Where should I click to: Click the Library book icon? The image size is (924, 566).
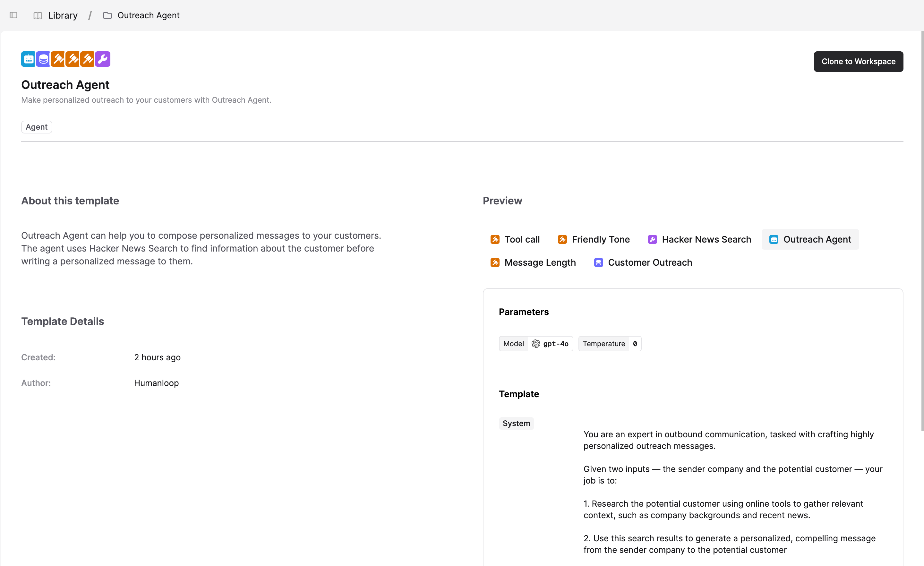pos(38,15)
